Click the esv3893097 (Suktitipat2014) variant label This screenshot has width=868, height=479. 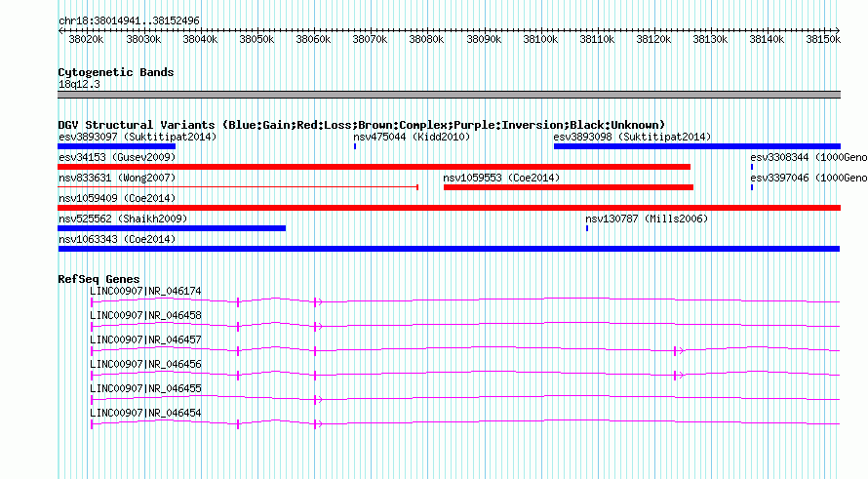point(138,137)
